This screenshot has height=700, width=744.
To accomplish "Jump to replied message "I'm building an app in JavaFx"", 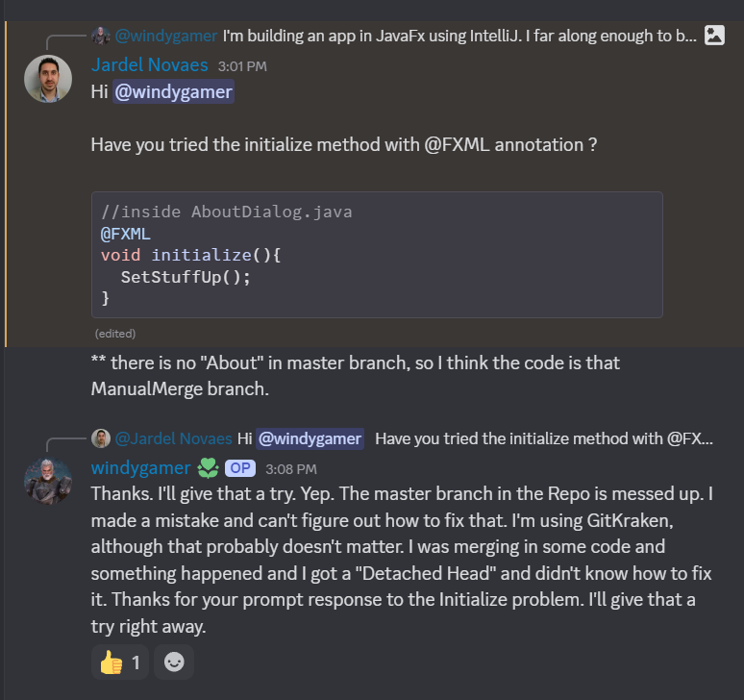I will coord(459,37).
